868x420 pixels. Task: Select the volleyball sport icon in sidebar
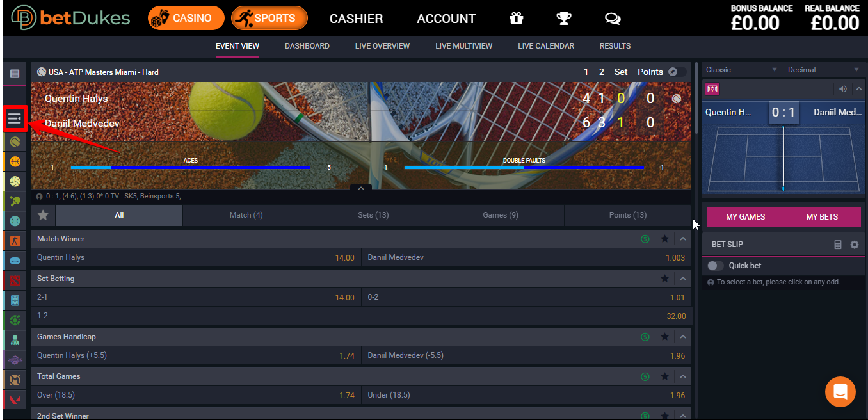point(15,181)
